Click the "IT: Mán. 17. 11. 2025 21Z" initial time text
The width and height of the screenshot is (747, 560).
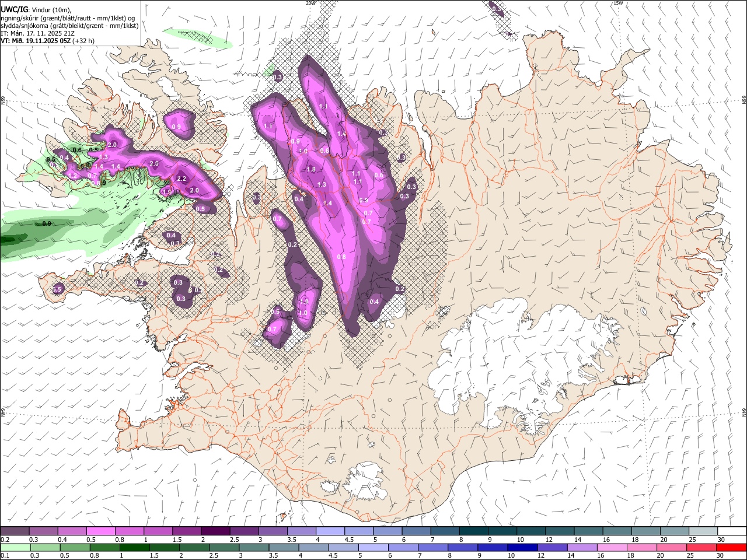[x=37, y=33]
